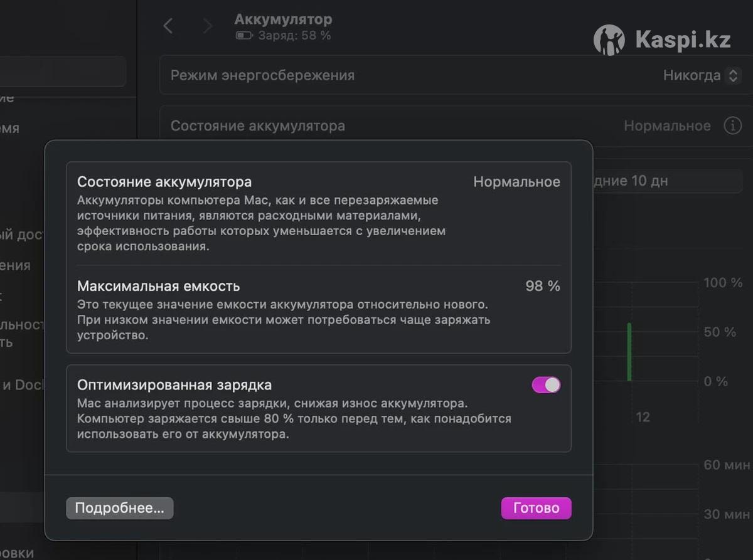Click the Состояние аккумулятора heading in dialog
This screenshot has width=753, height=560.
(x=164, y=182)
